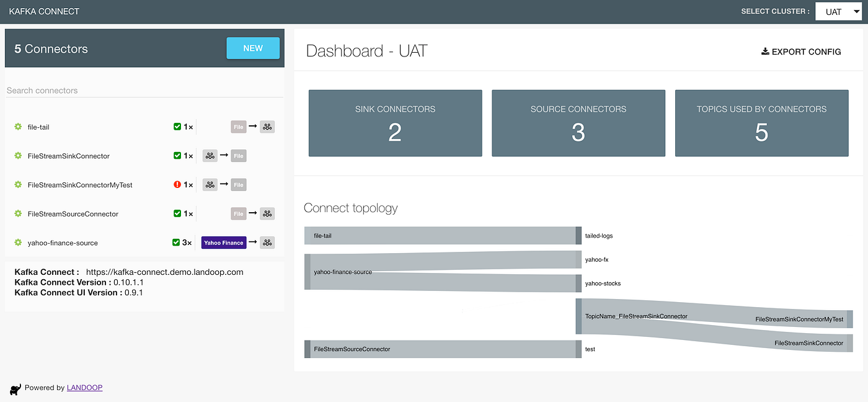The width and height of the screenshot is (868, 402).
Task: Click the green check beside yahoo-finance-source
Action: 177,243
